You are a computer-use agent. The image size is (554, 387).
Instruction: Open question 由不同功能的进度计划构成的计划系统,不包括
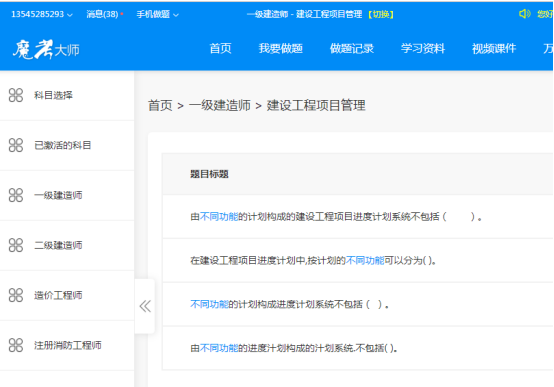tap(294, 348)
